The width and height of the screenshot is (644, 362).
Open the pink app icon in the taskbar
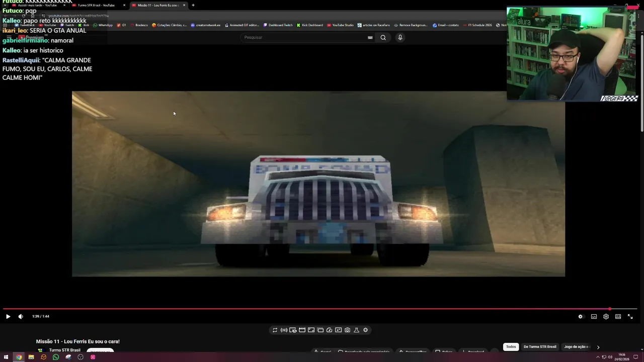(x=93, y=357)
